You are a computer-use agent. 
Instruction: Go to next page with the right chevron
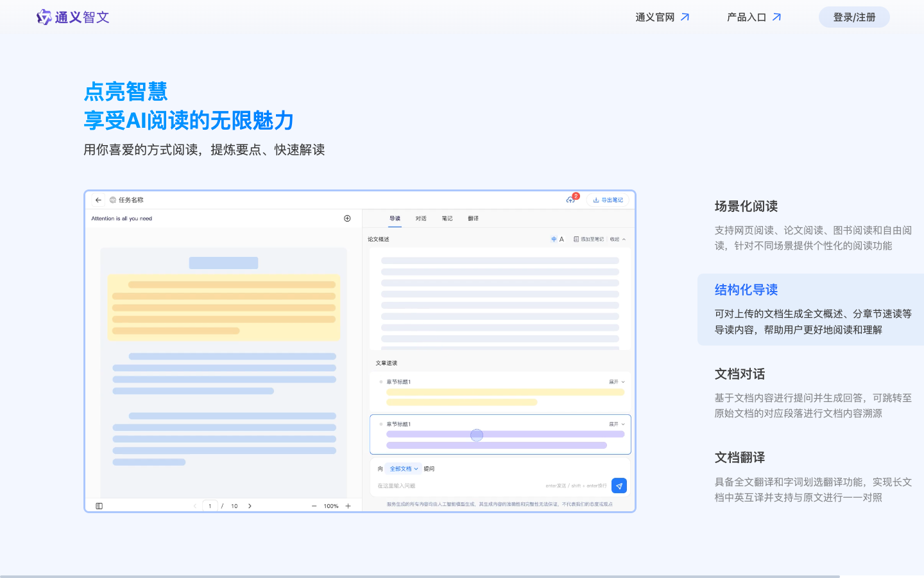tap(250, 505)
